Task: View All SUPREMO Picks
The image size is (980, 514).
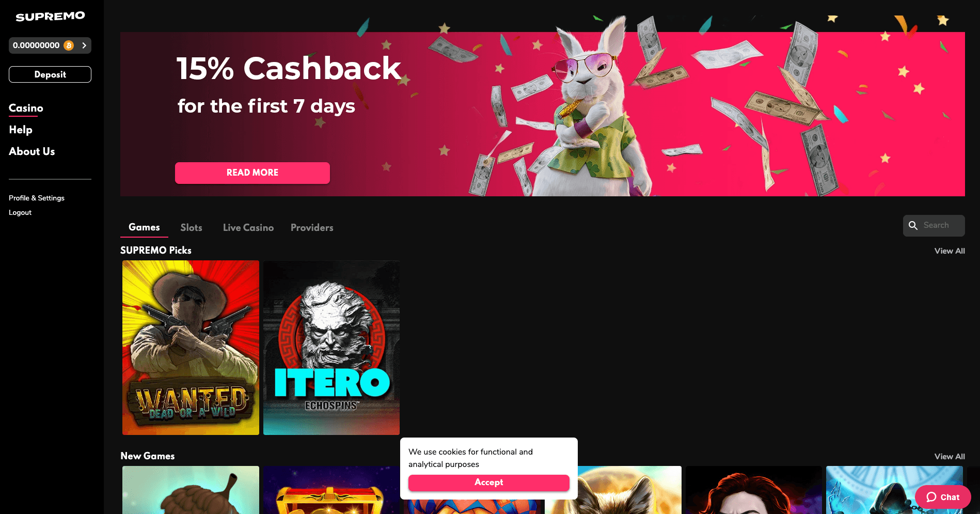Action: 950,251
